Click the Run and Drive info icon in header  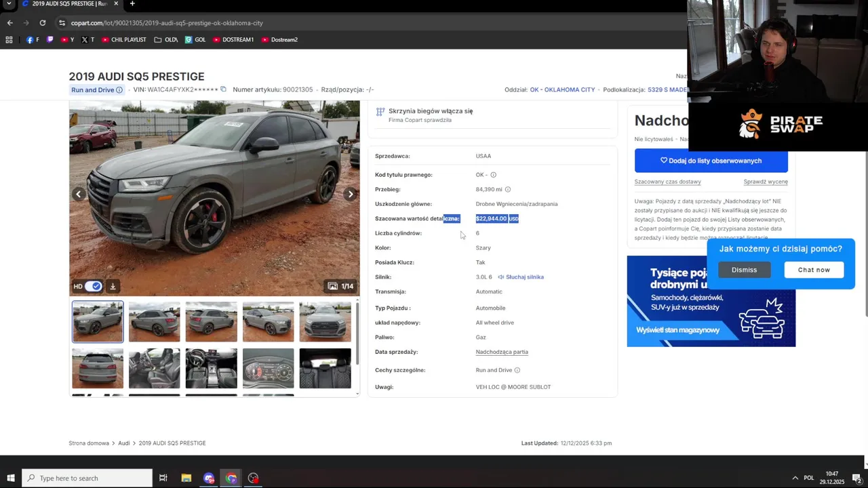[119, 90]
